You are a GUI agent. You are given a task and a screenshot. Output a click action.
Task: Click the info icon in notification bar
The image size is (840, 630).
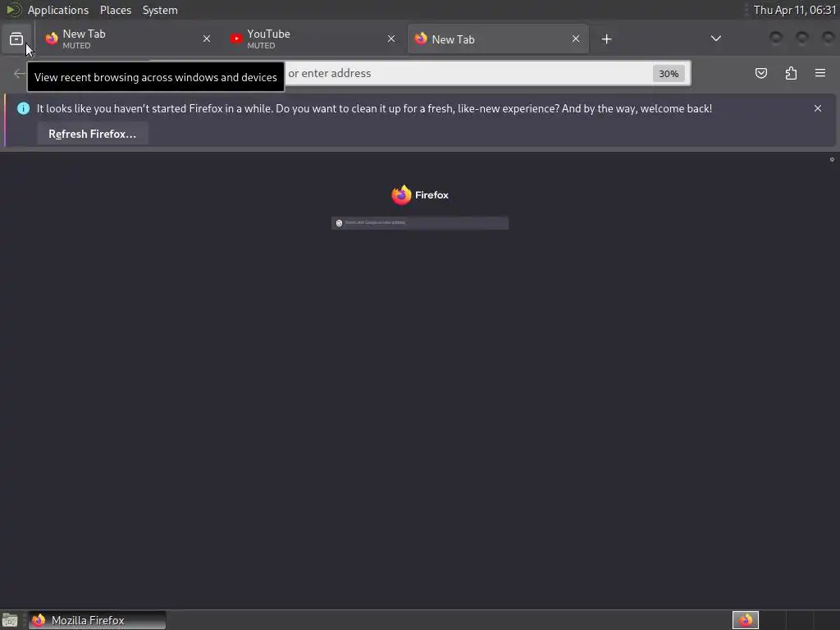[23, 108]
